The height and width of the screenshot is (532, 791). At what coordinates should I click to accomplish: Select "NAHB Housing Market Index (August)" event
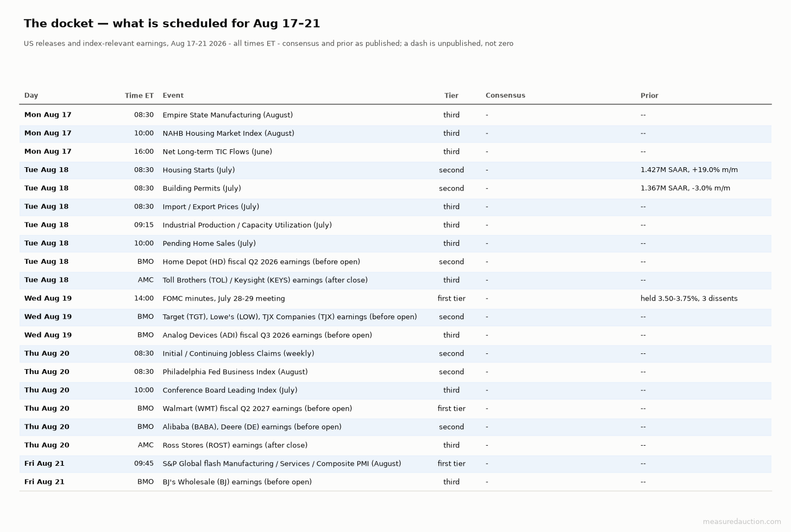click(228, 134)
